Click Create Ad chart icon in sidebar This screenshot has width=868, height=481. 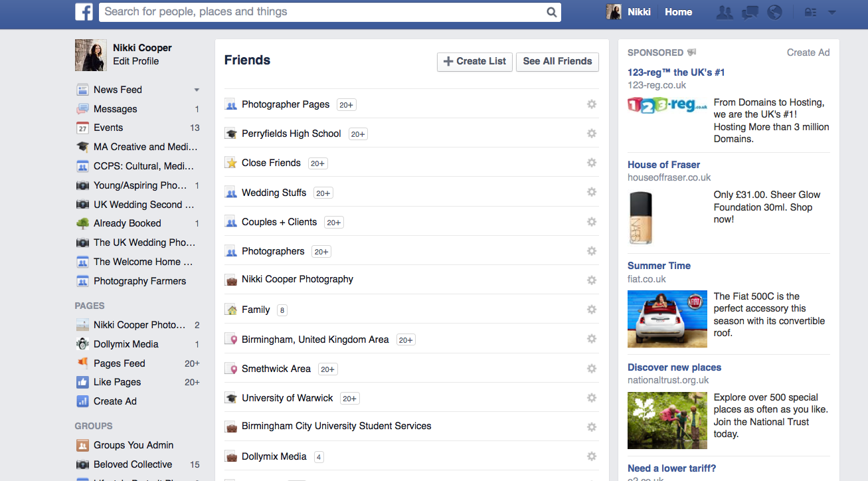pos(82,401)
